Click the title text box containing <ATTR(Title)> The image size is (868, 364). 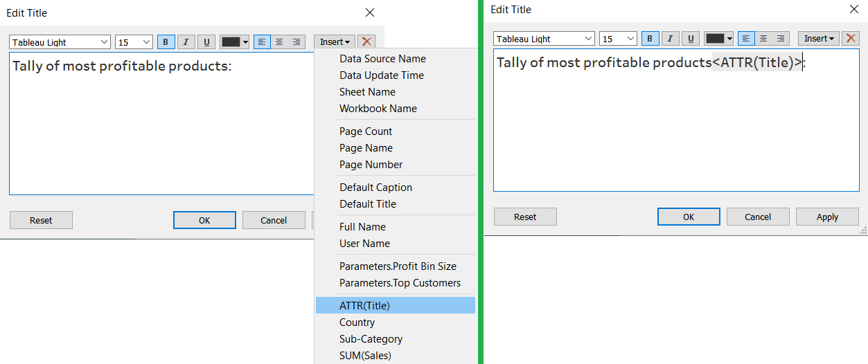pos(675,125)
